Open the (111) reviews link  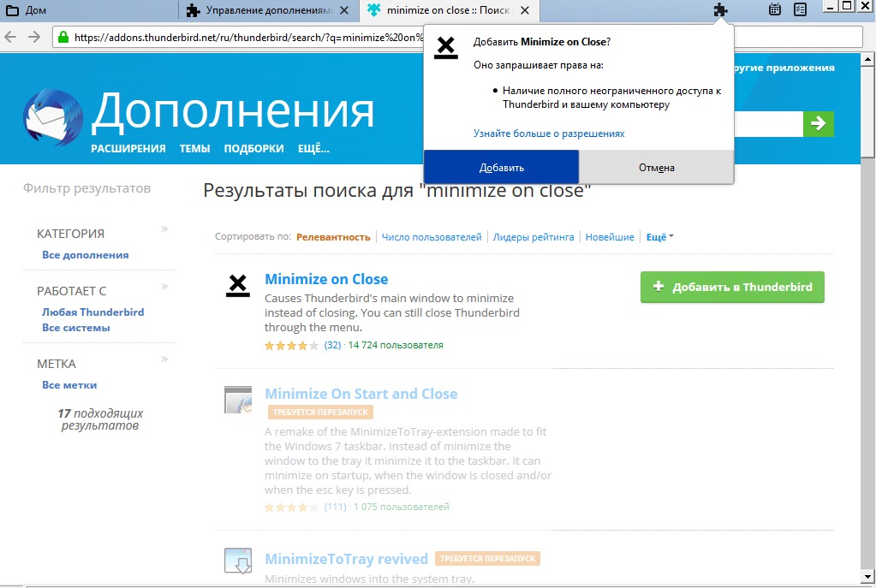pos(335,507)
